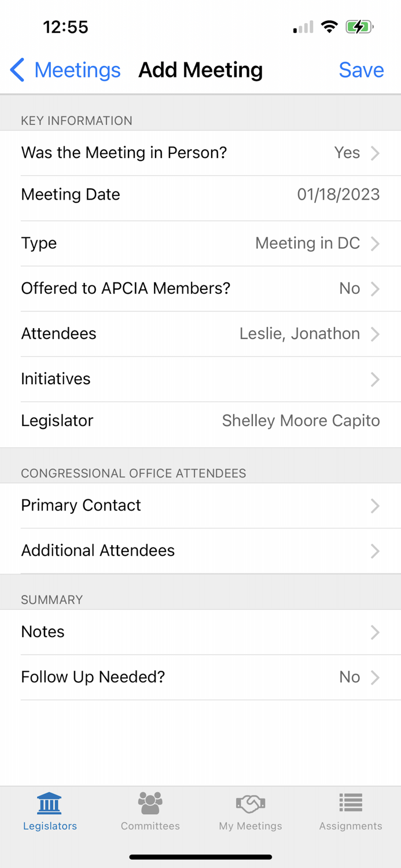Open Notes via its disclosure chevron
This screenshot has width=401, height=868.
click(x=375, y=632)
